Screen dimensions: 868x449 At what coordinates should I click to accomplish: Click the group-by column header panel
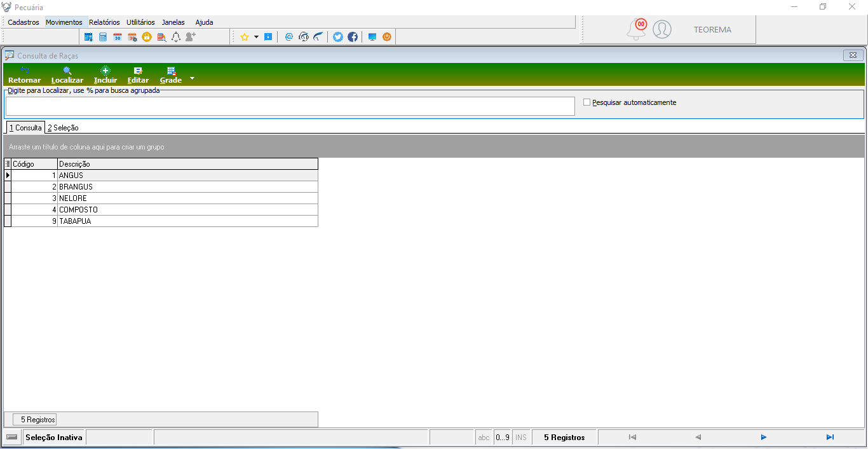click(434, 146)
